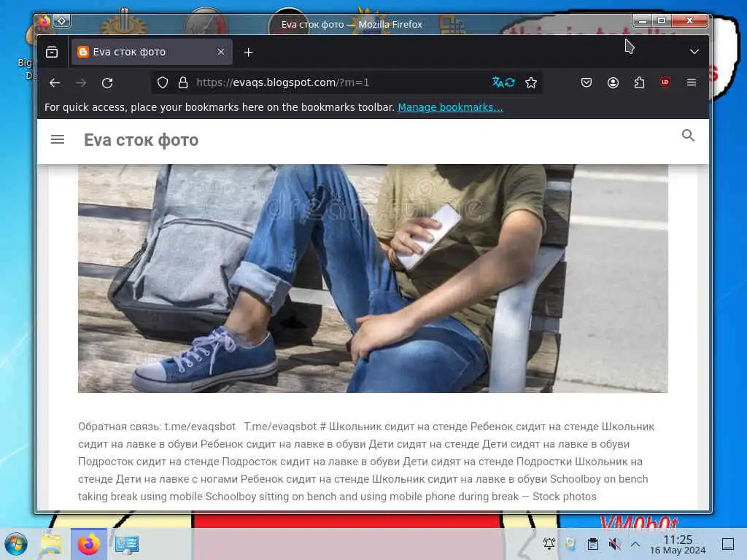This screenshot has width=747, height=560.
Task: Go back one page
Action: (x=55, y=83)
